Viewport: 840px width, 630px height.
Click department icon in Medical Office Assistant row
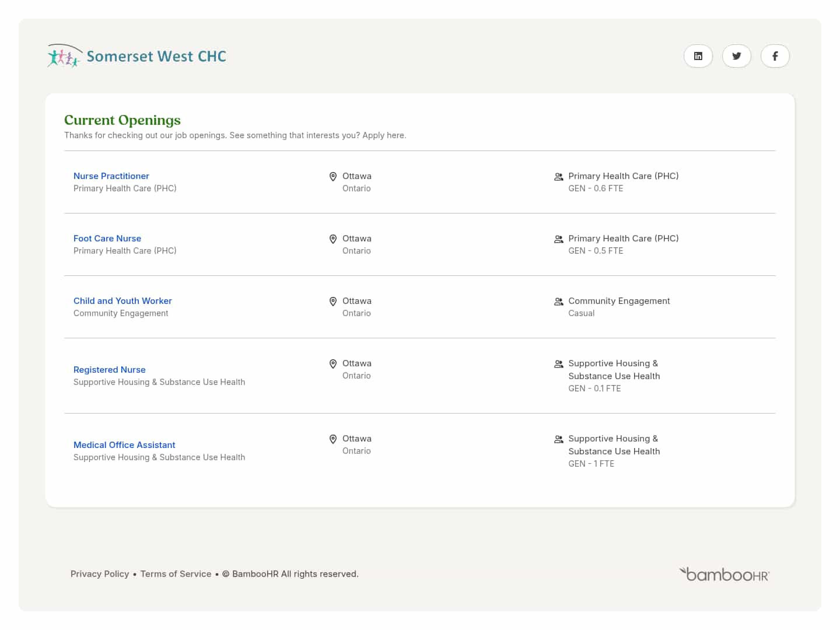[x=558, y=439]
